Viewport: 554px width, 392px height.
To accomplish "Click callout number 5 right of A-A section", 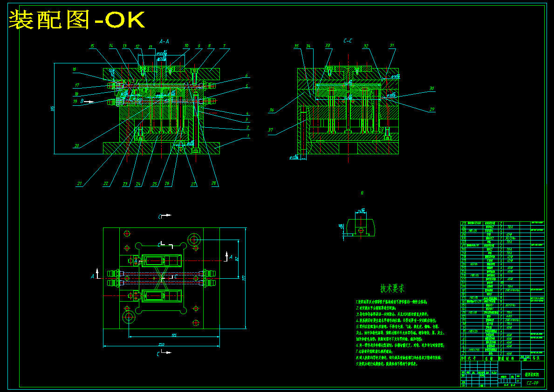I will coord(247,86).
